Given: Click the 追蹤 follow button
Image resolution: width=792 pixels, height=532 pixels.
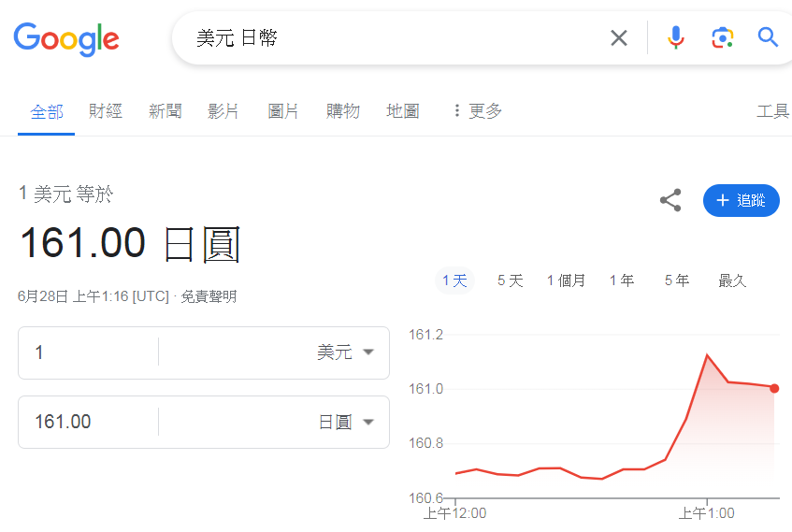Looking at the screenshot, I should [741, 200].
